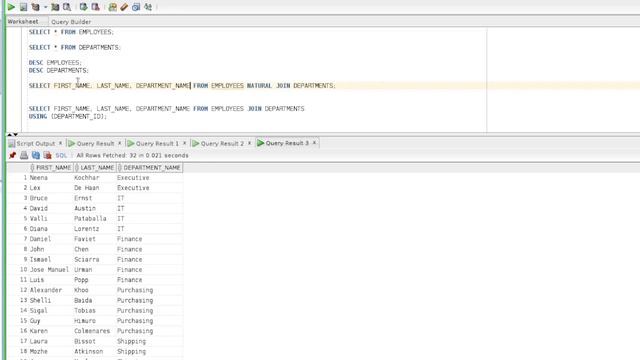Click the blue refresh icon in the result toolbar
This screenshot has height=360, width=640.
click(x=36, y=155)
